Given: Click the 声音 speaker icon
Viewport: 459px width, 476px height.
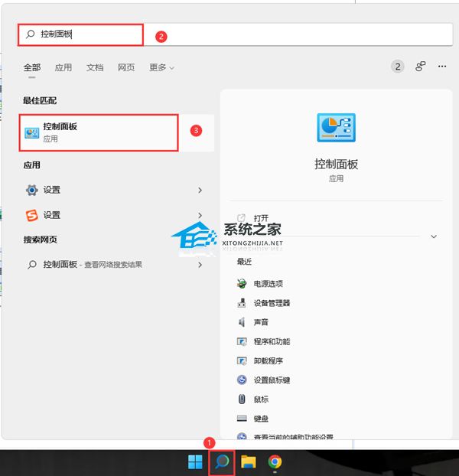Looking at the screenshot, I should (242, 322).
